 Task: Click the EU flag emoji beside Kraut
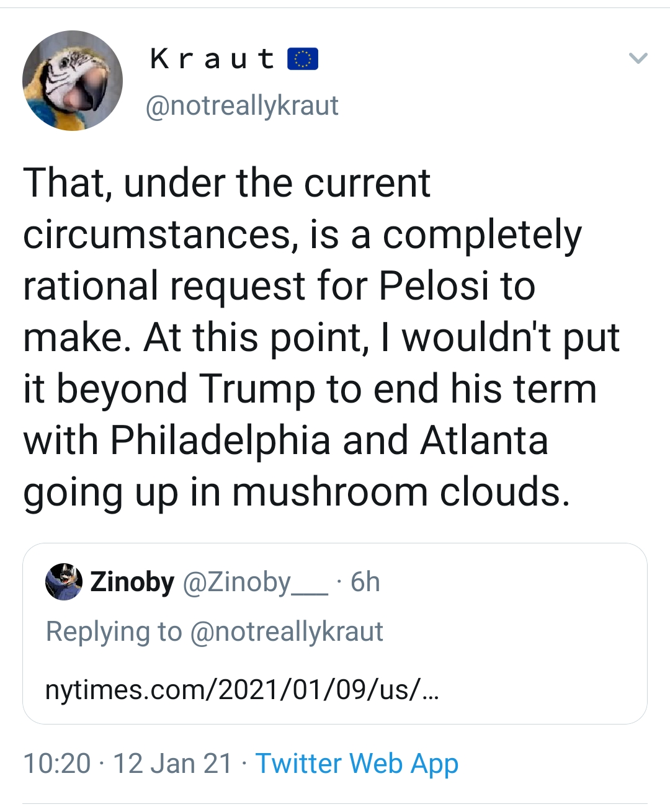303,59
